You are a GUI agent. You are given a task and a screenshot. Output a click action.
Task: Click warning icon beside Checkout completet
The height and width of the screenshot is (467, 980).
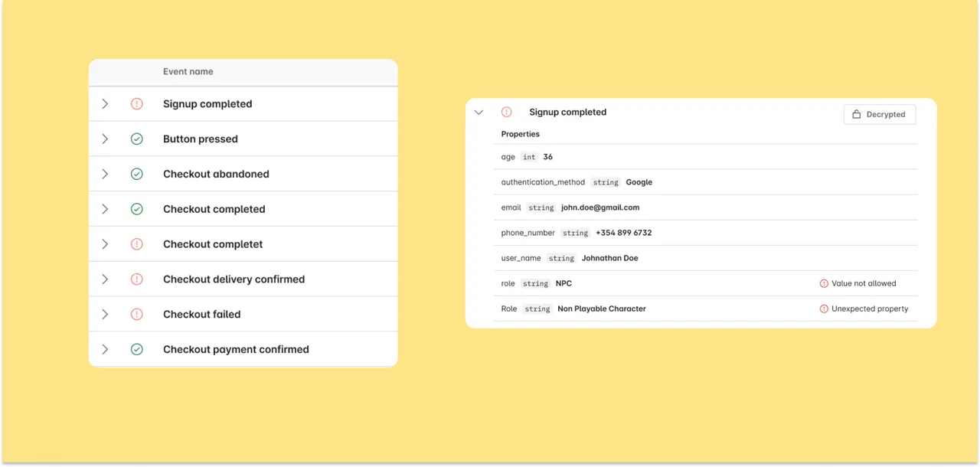(x=136, y=244)
